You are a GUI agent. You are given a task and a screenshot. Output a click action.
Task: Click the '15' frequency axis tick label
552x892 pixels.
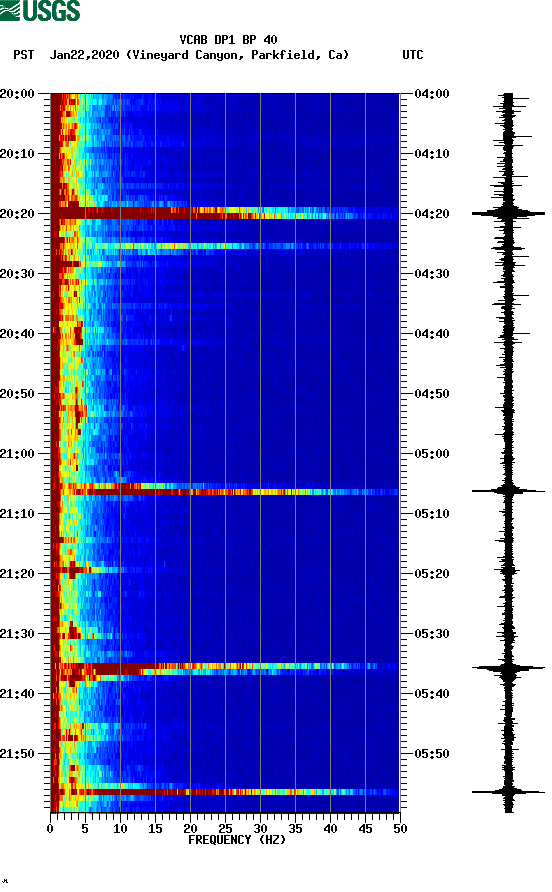click(155, 829)
